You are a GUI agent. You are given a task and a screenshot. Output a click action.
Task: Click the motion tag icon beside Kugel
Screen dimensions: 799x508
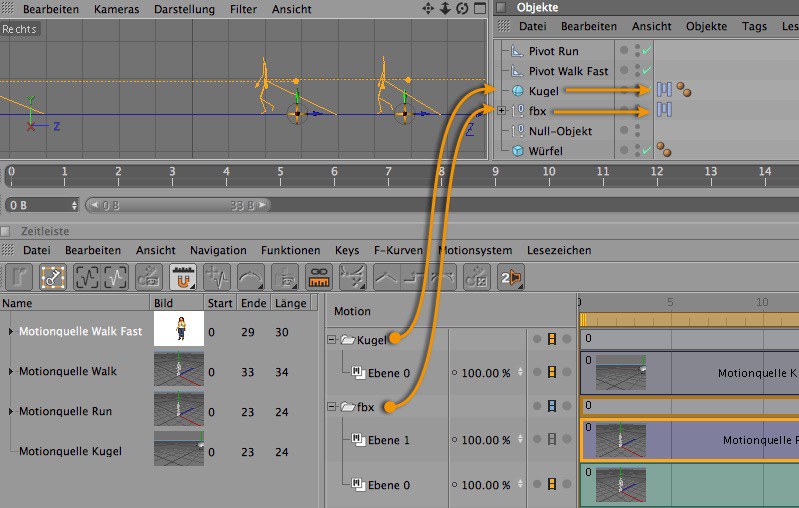[664, 90]
